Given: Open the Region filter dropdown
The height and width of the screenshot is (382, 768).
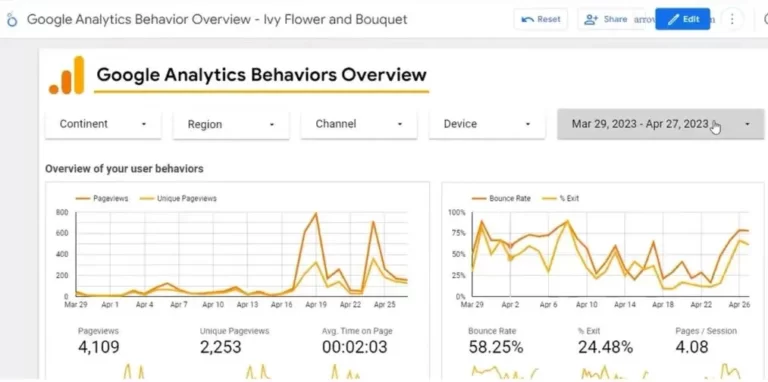Looking at the screenshot, I should coord(231,124).
